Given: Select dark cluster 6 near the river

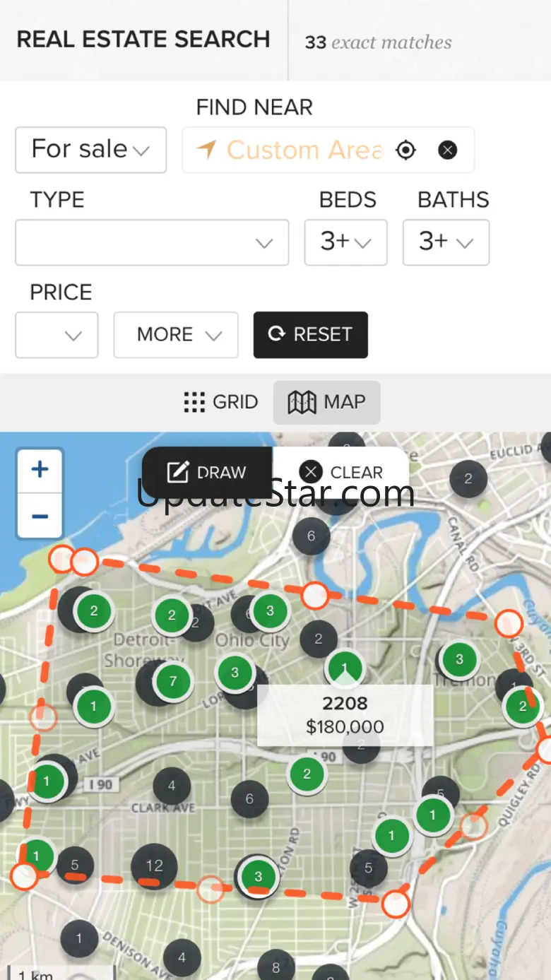Looking at the screenshot, I should (311, 536).
